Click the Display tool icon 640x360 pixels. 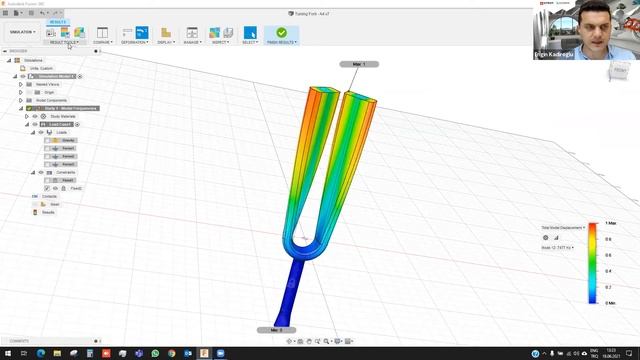coord(166,33)
